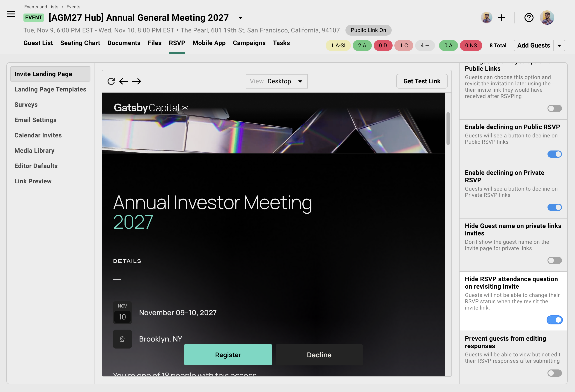
Task: Turn on Hide Guest name toggle
Action: pos(554,260)
